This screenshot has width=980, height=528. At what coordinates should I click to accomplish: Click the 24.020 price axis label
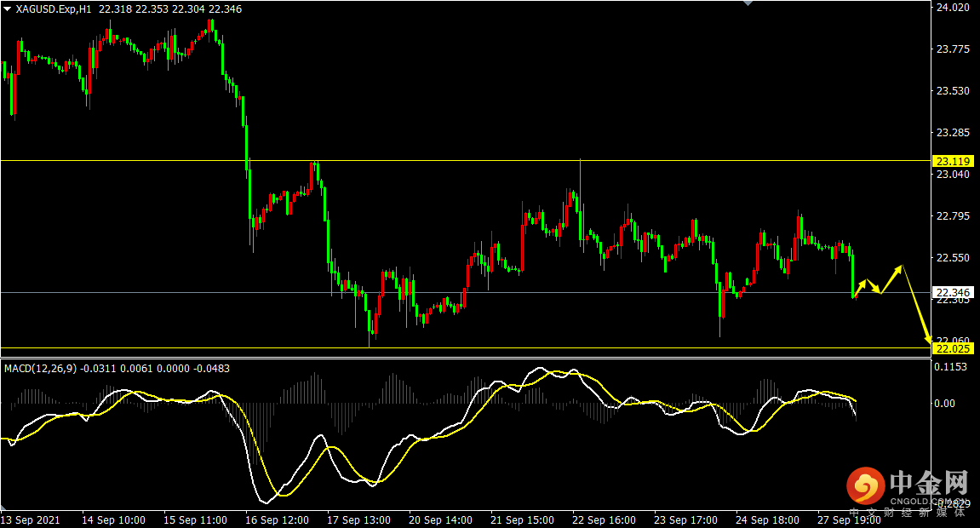click(x=953, y=8)
